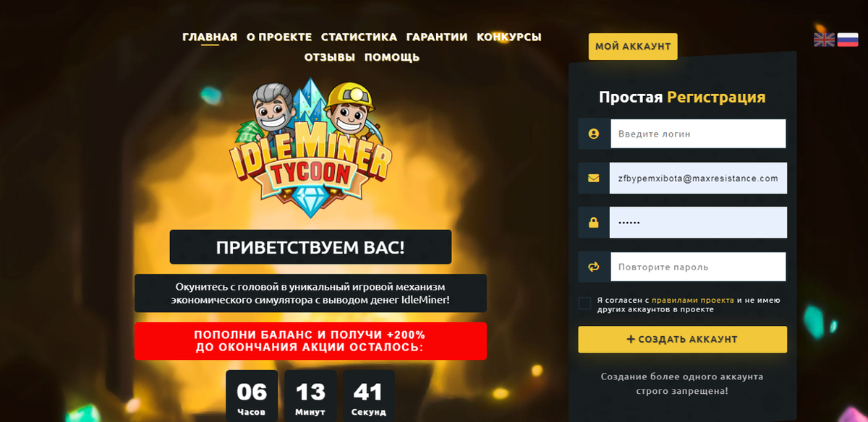
Task: Click the envelope icon beside email field
Action: point(594,178)
